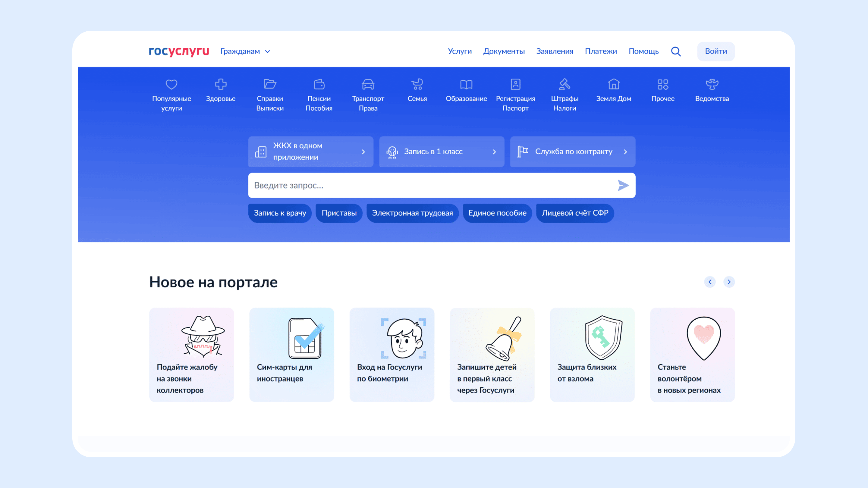Open the Документы menu item
The height and width of the screenshot is (488, 868).
point(504,51)
